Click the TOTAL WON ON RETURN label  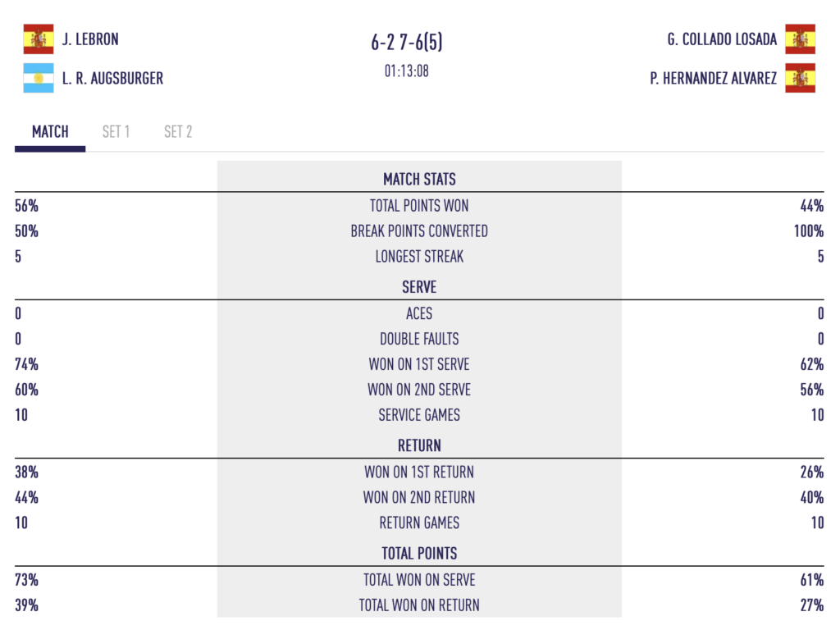419,605
